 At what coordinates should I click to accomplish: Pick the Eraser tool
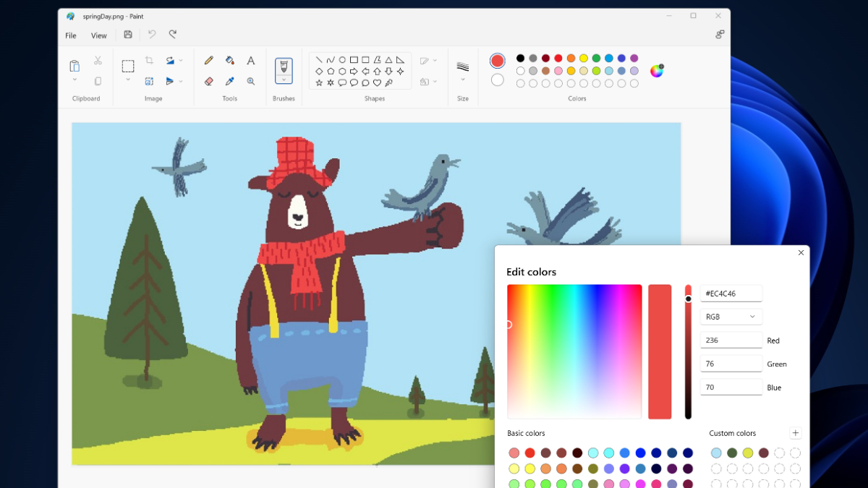[209, 82]
